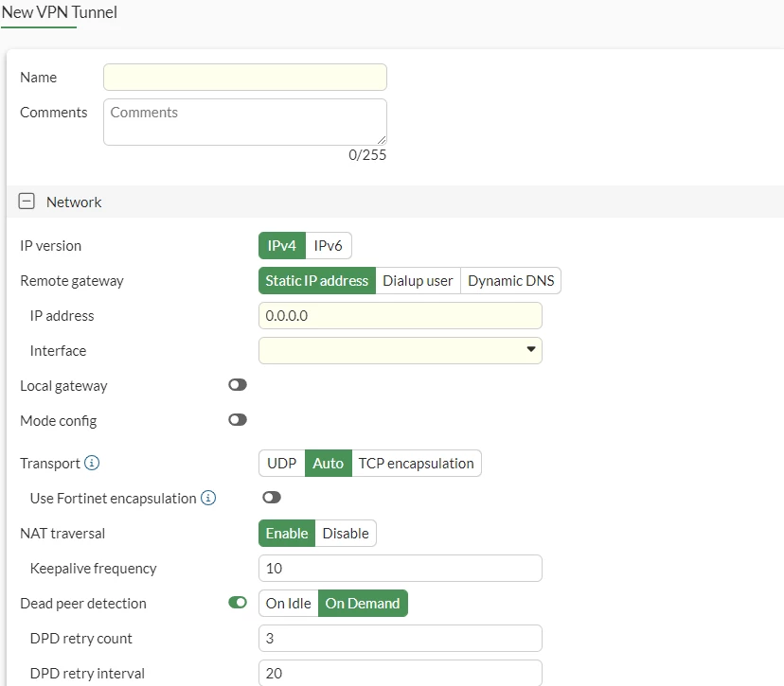Screen dimensions: 784x686
Task: Set Transport to TCP encapsulation
Action: 416,463
